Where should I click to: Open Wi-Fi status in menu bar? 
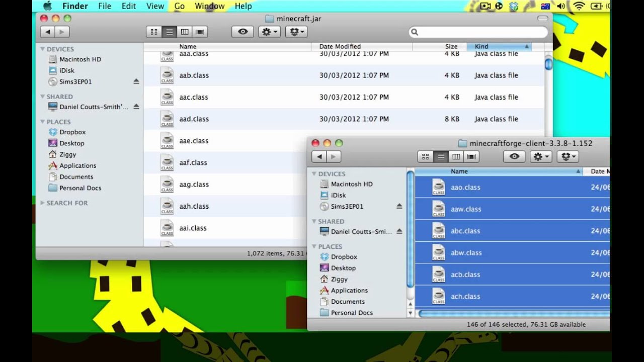(579, 6)
